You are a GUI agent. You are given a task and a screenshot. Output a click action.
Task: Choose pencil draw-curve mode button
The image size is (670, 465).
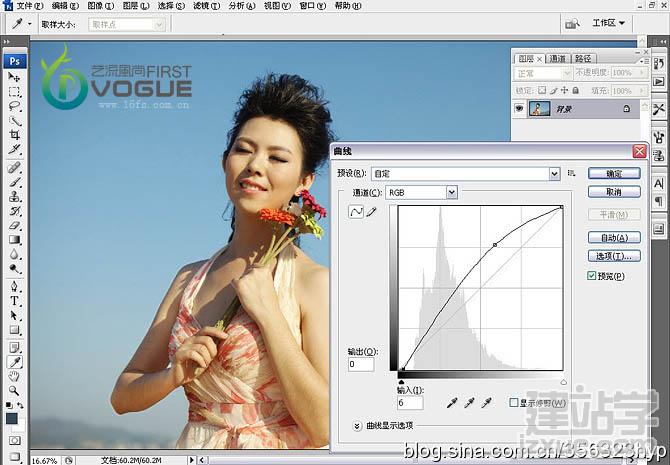pos(371,212)
